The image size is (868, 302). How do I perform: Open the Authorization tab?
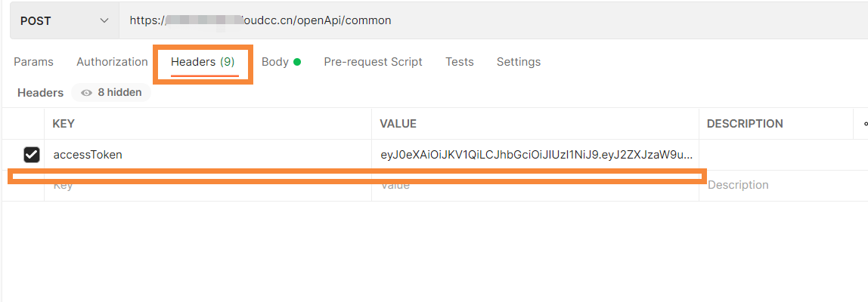(x=112, y=62)
